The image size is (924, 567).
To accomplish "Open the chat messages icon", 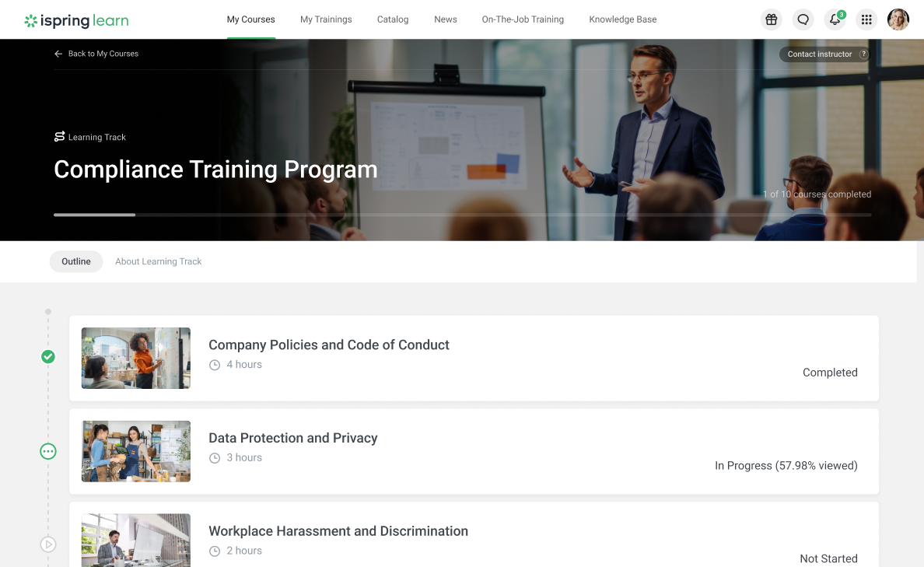I will [x=803, y=19].
